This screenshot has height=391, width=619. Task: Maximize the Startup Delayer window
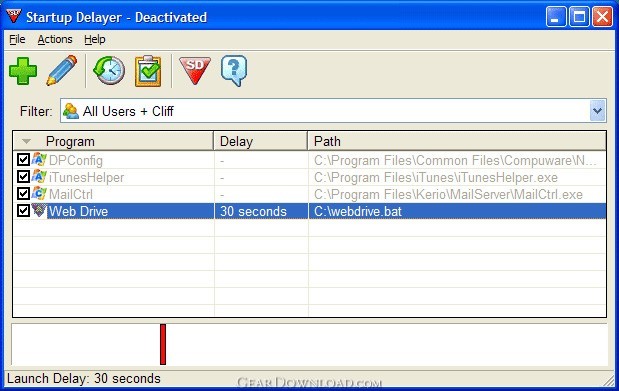coord(579,17)
